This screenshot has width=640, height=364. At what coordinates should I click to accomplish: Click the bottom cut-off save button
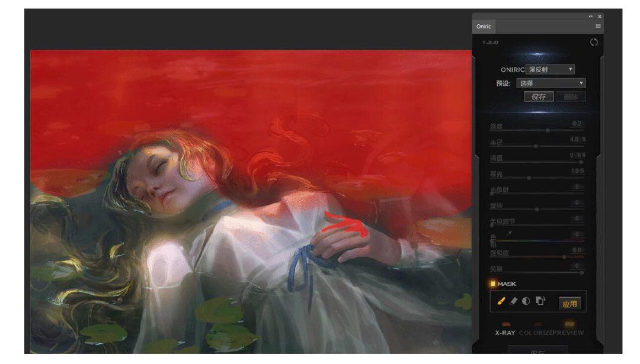click(x=537, y=350)
